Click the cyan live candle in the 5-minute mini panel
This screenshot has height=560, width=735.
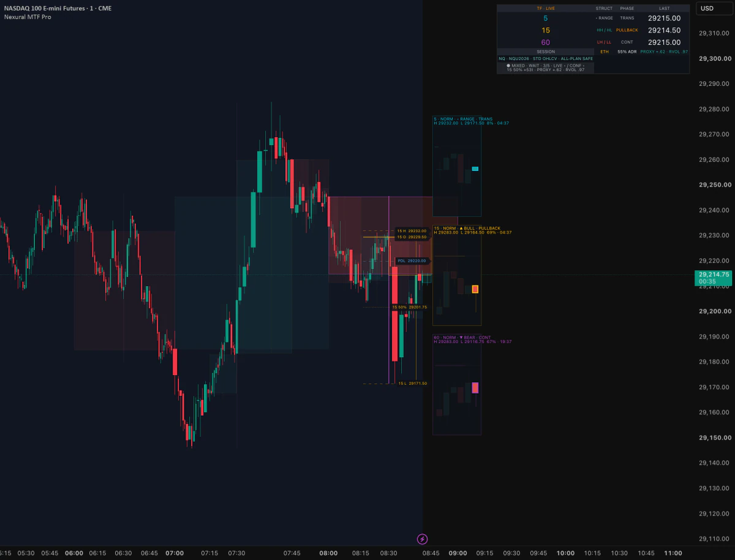[475, 168]
